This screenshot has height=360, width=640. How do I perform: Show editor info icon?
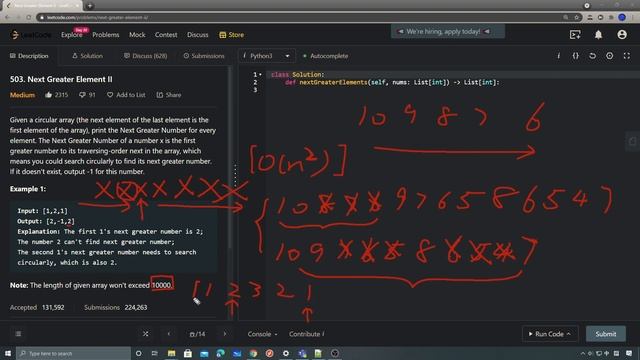point(558,56)
